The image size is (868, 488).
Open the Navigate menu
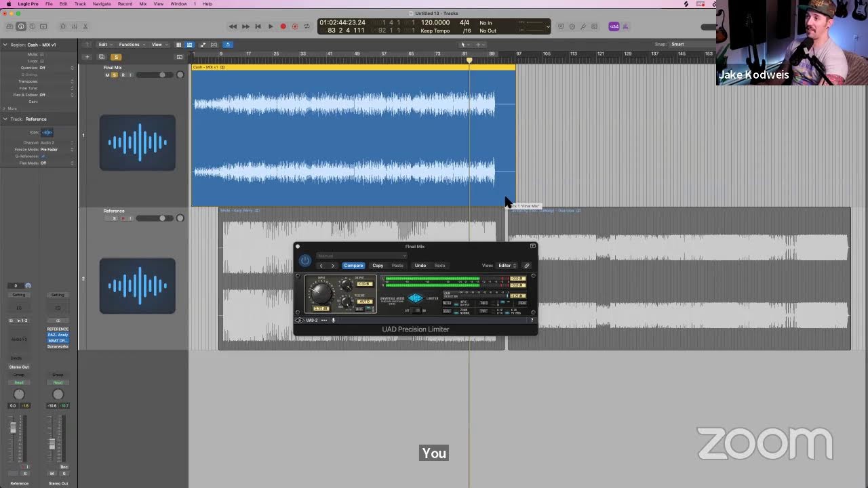coord(102,3)
